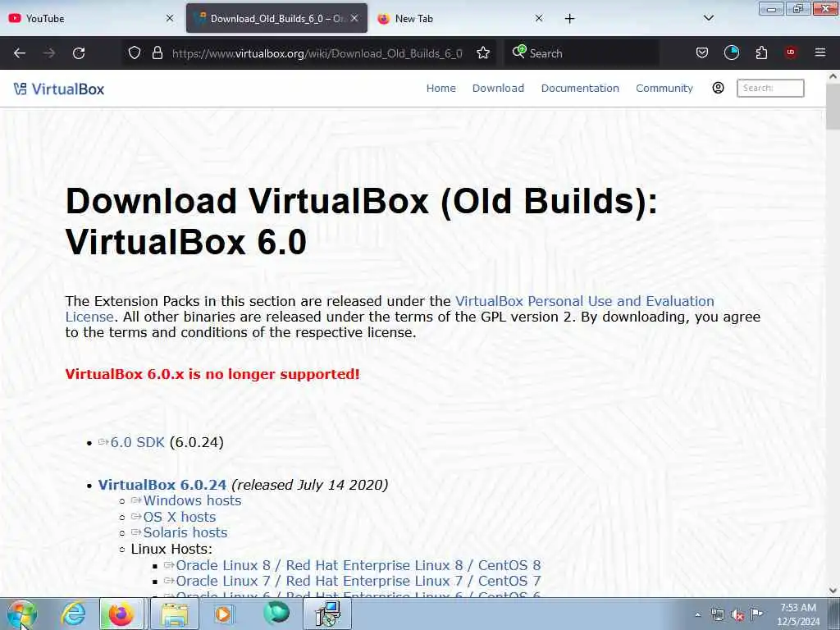The image size is (840, 630).
Task: Click the taskbar clock showing 7:53 AM
Action: [x=798, y=614]
